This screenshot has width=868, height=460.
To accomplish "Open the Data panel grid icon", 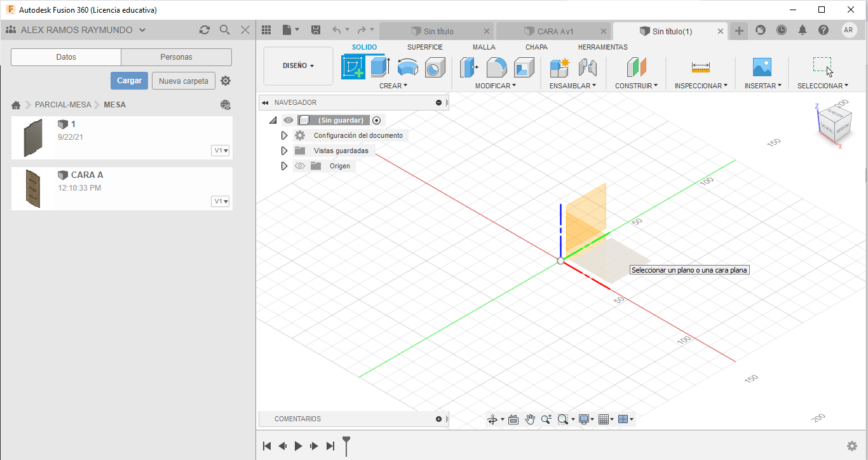I will [266, 30].
